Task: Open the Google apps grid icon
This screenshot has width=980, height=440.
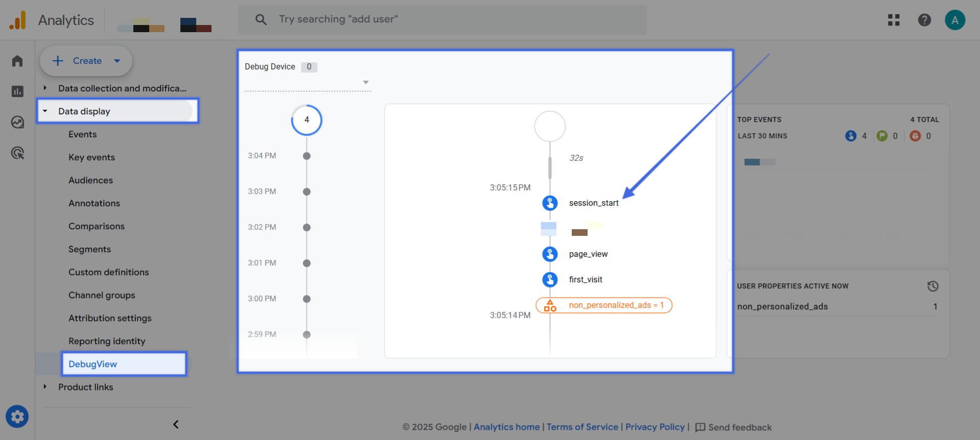Action: pos(894,20)
